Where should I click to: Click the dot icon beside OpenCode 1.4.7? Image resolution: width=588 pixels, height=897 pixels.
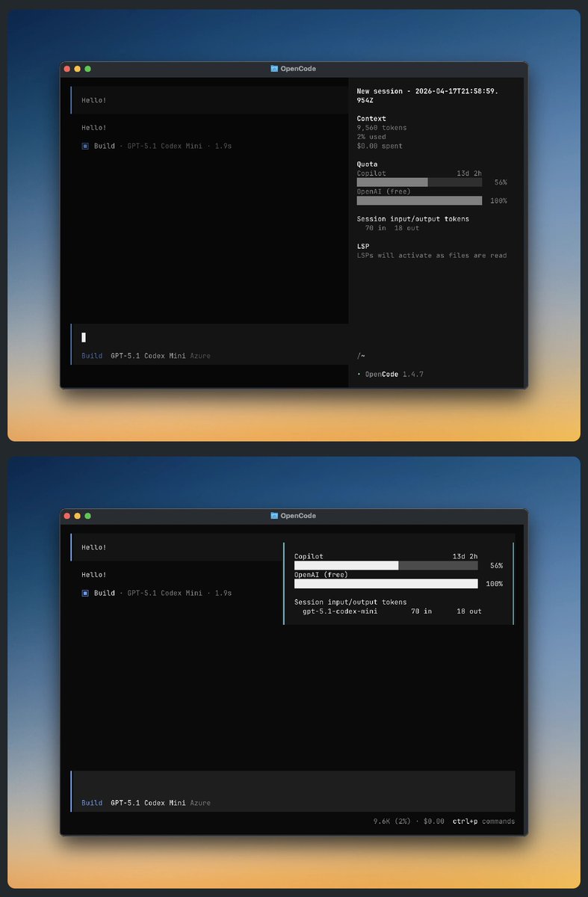pos(359,374)
